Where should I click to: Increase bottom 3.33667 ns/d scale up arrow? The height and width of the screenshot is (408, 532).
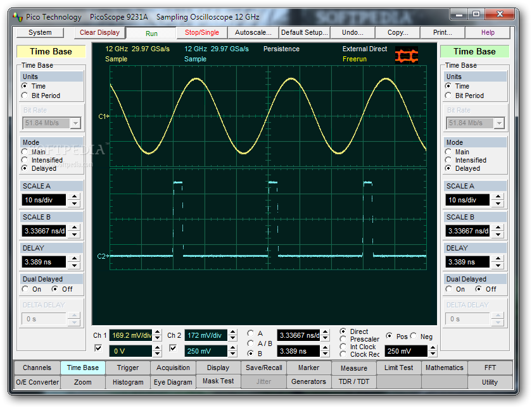click(325, 332)
